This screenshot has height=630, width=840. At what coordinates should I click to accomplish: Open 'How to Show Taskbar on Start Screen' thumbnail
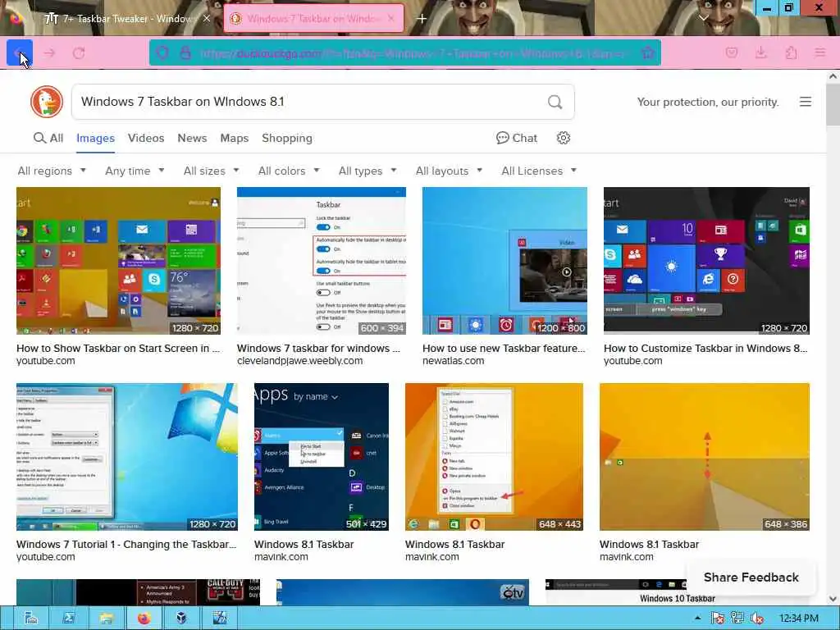[x=118, y=260]
